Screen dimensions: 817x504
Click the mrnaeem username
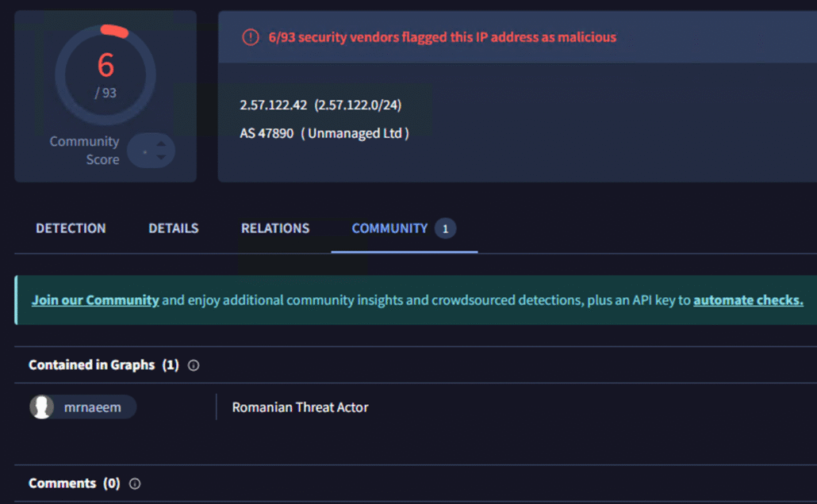(93, 407)
